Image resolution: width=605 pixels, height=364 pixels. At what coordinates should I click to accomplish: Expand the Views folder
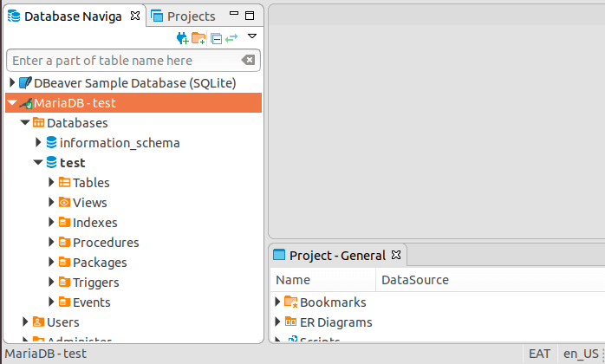[x=51, y=202]
